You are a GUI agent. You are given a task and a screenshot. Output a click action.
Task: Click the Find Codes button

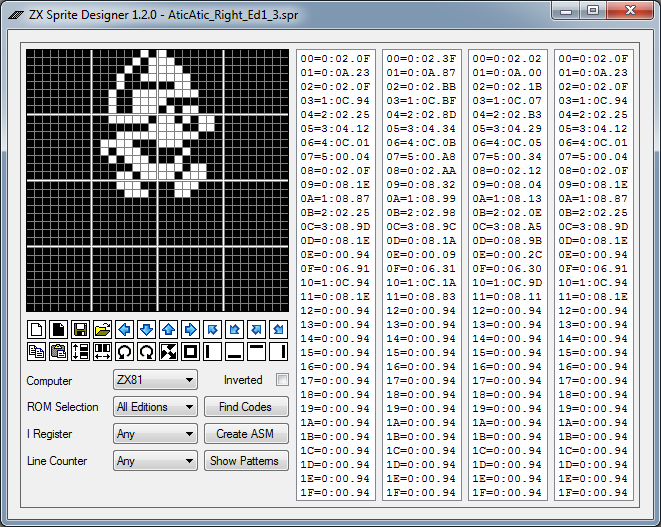point(246,407)
